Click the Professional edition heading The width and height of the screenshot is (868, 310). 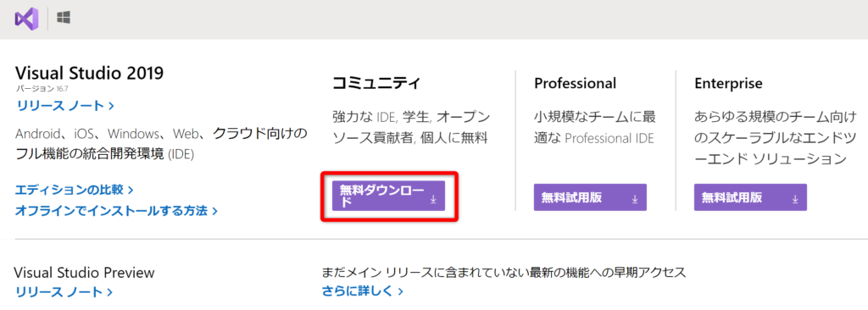click(x=576, y=84)
